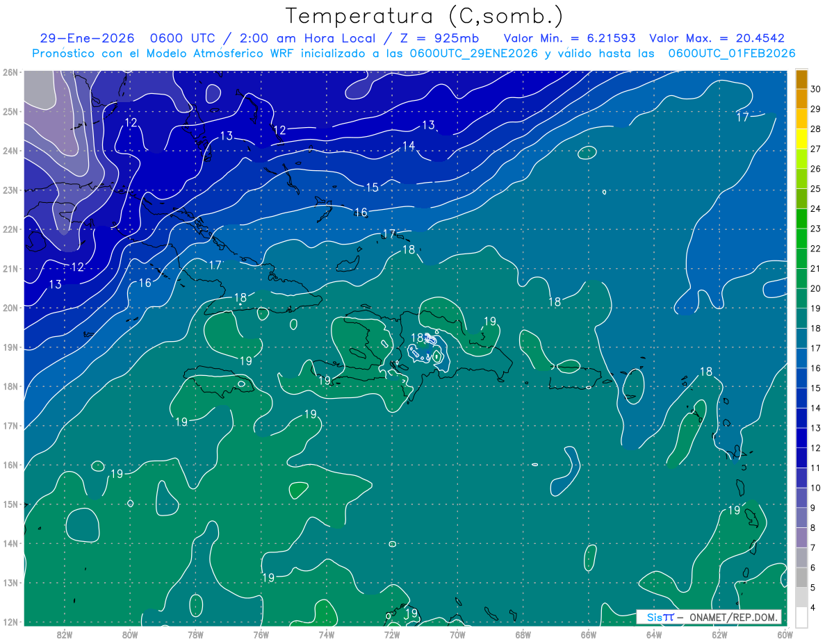Click the color bar label '21'
Viewport: 834px width, 644px height.
(x=816, y=269)
